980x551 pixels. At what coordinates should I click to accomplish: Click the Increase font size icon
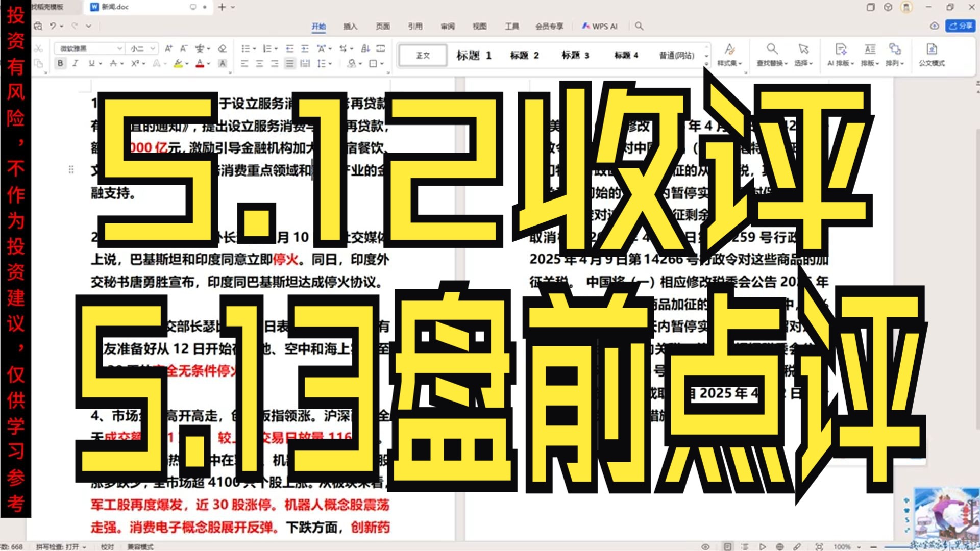coord(168,48)
